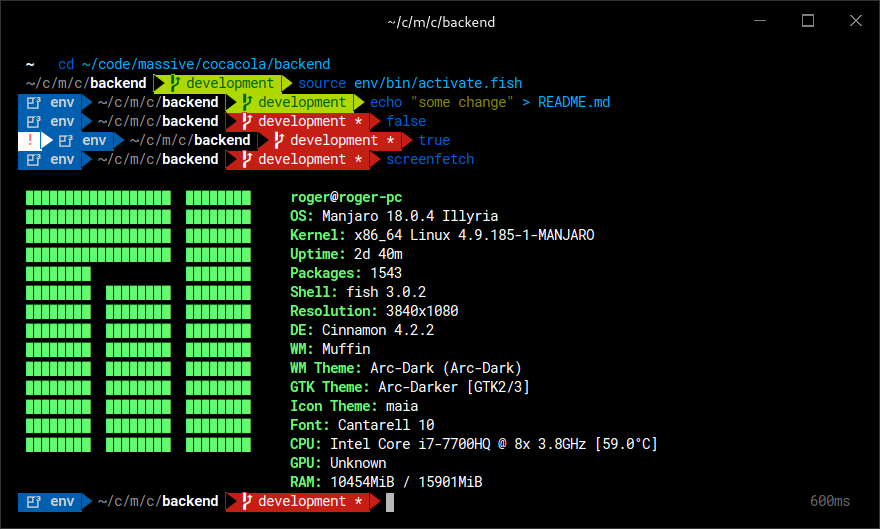880x529 pixels.
Task: Click the blue env segment on the last prompt
Action: tap(55, 501)
